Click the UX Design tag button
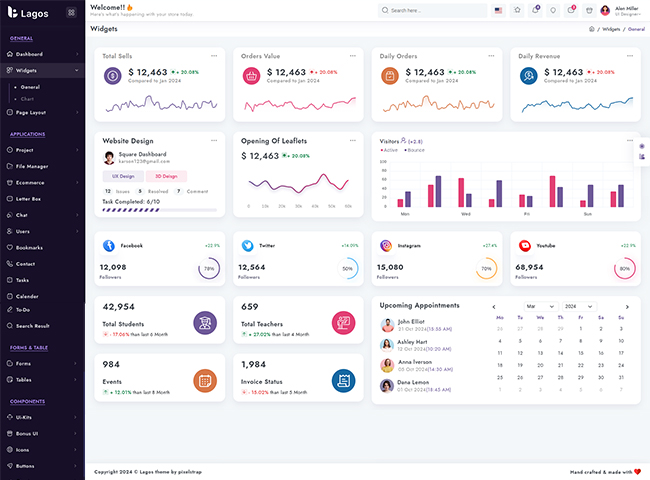 pyautogui.click(x=124, y=176)
